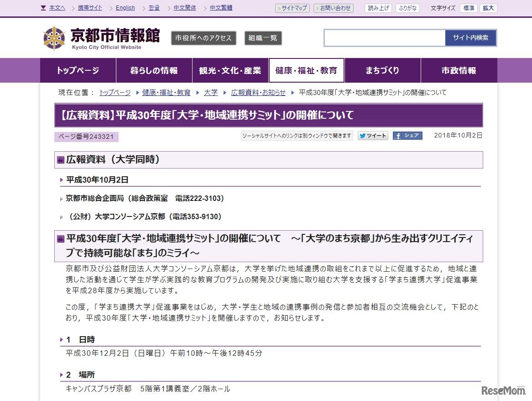Select 拡大 enlarged text size
This screenshot has height=401, width=532.
488,8
